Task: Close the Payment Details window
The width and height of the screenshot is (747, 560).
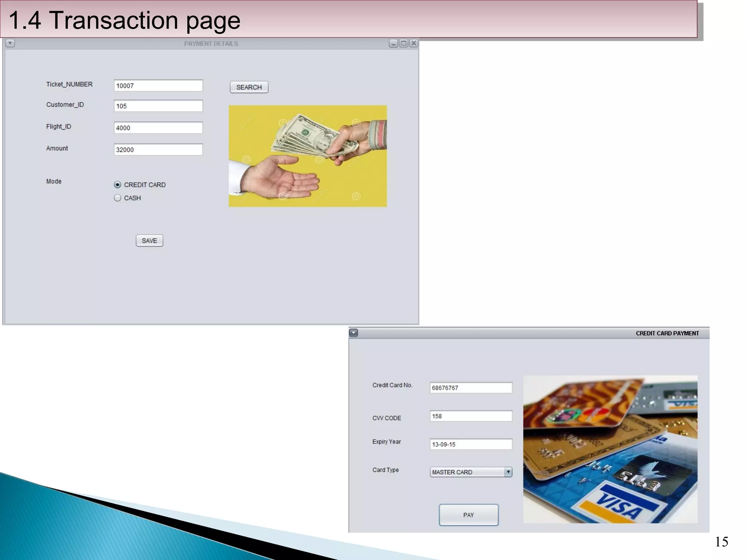Action: pyautogui.click(x=414, y=43)
